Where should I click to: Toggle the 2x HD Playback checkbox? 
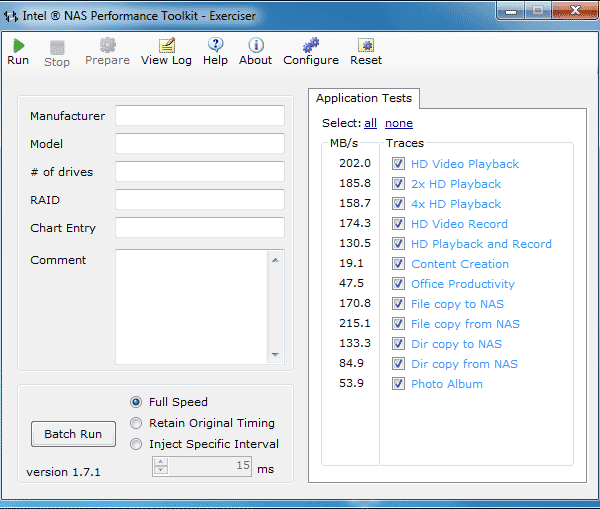pos(398,184)
